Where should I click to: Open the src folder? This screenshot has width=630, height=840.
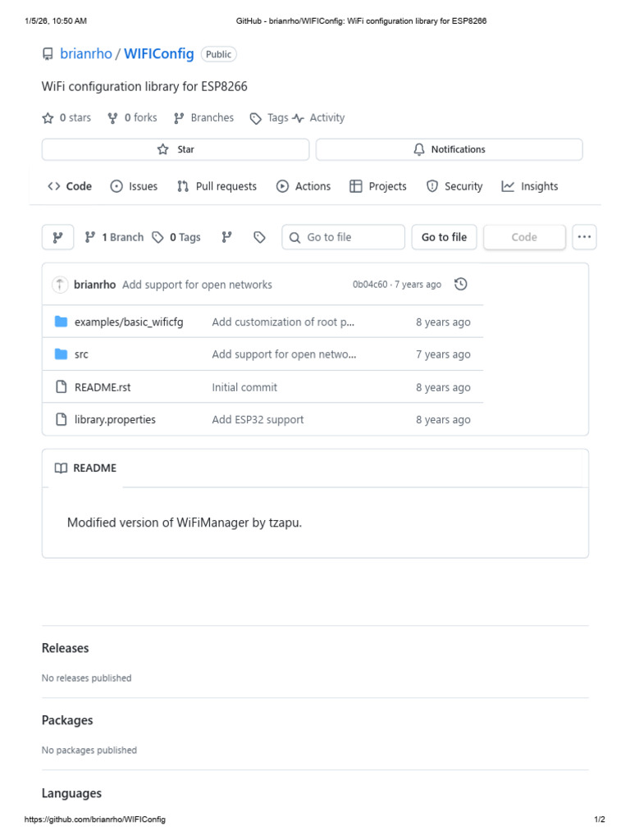tap(81, 354)
